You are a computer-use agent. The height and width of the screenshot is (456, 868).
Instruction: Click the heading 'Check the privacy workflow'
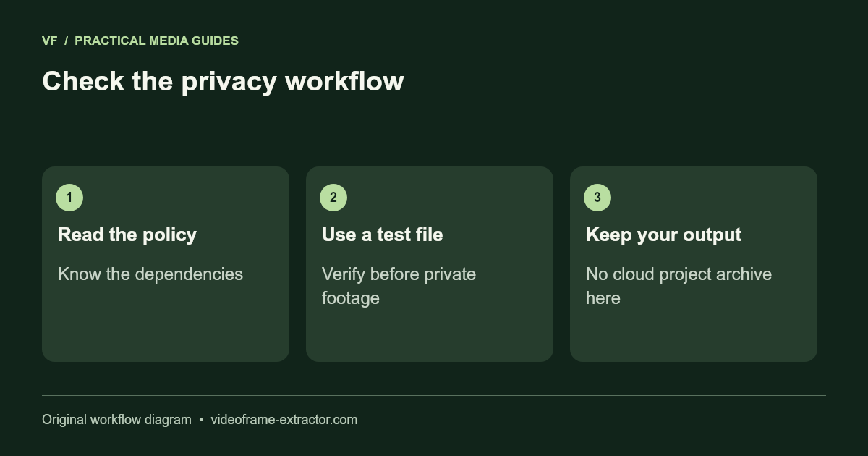pyautogui.click(x=223, y=81)
